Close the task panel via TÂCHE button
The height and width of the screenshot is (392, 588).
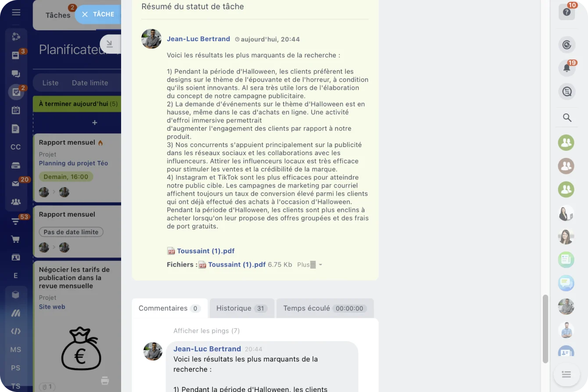tap(98, 14)
